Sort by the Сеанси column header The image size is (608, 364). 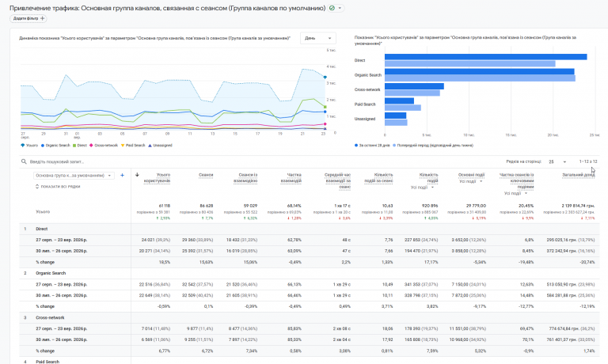pyautogui.click(x=206, y=175)
